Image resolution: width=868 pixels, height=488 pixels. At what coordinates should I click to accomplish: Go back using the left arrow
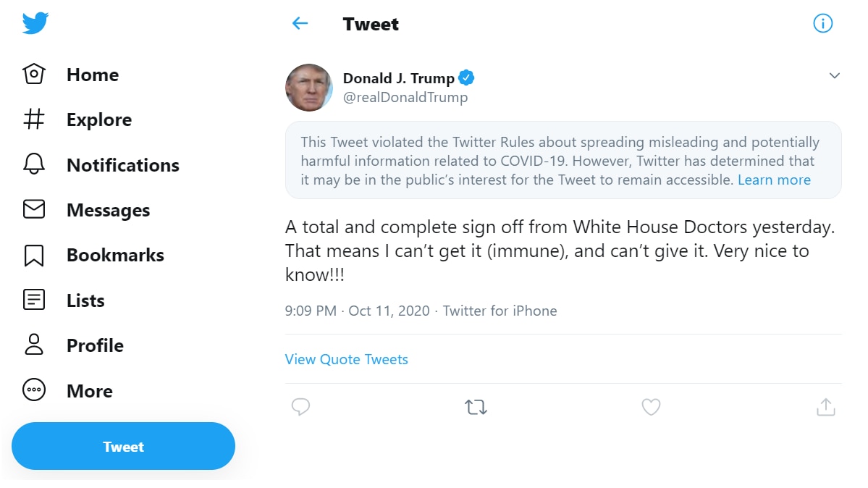pyautogui.click(x=300, y=24)
